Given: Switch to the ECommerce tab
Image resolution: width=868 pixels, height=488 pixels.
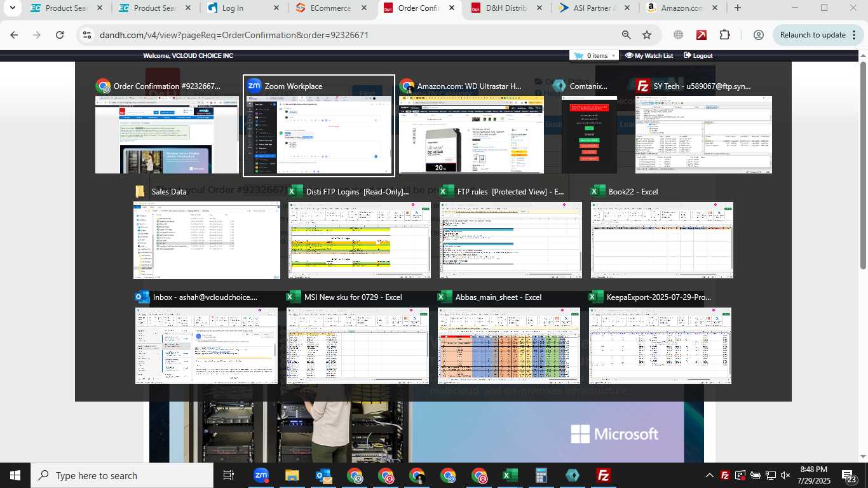Looking at the screenshot, I should (330, 8).
